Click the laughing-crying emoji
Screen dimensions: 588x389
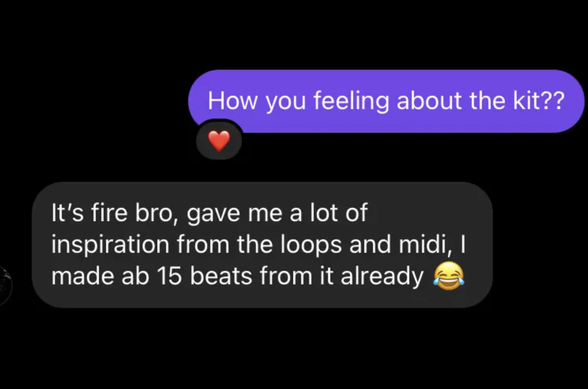point(449,276)
